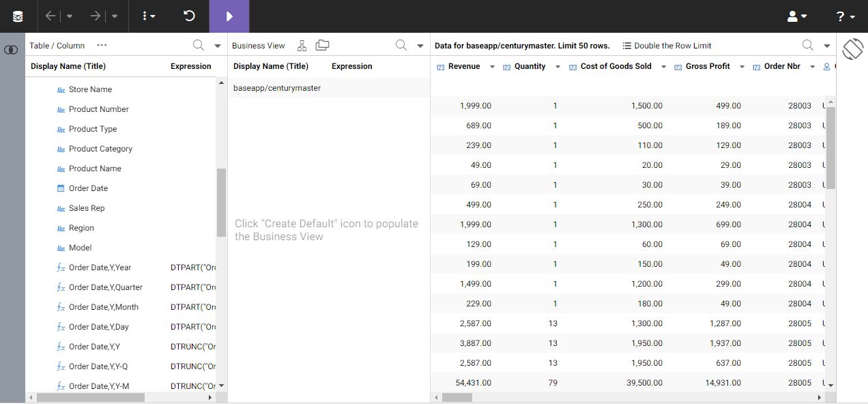The height and width of the screenshot is (404, 868).
Task: Open the help question mark menu
Action: point(845,16)
